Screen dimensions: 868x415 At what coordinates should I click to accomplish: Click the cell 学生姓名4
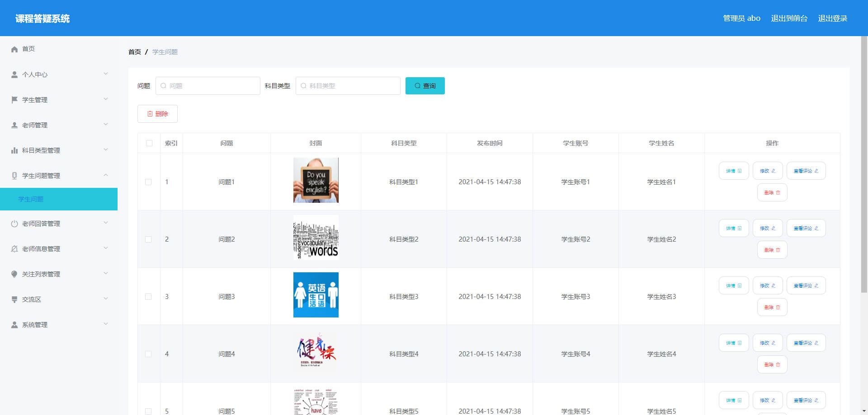(x=661, y=354)
